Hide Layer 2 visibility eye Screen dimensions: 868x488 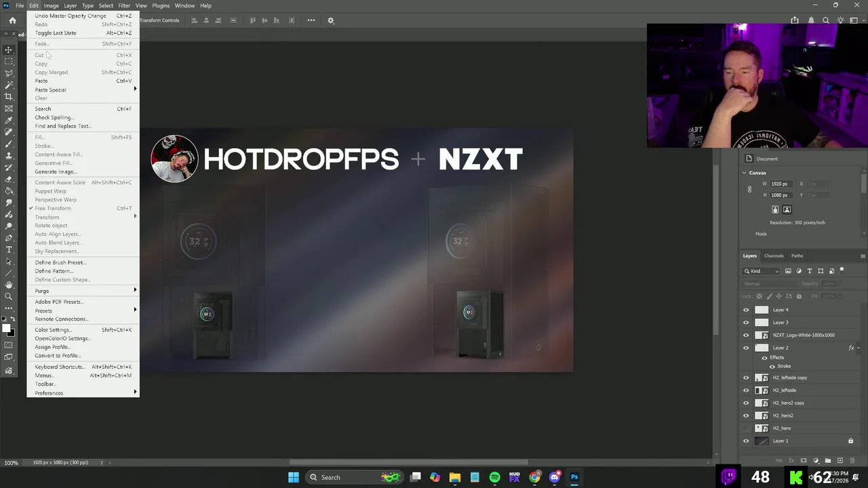point(747,348)
